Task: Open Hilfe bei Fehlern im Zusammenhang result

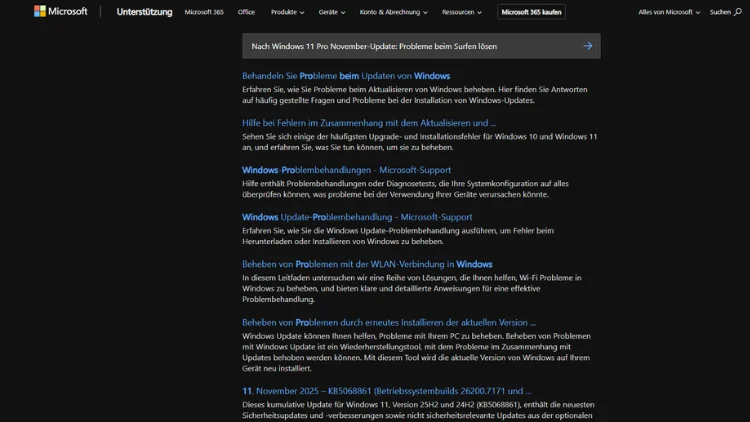Action: pos(369,123)
